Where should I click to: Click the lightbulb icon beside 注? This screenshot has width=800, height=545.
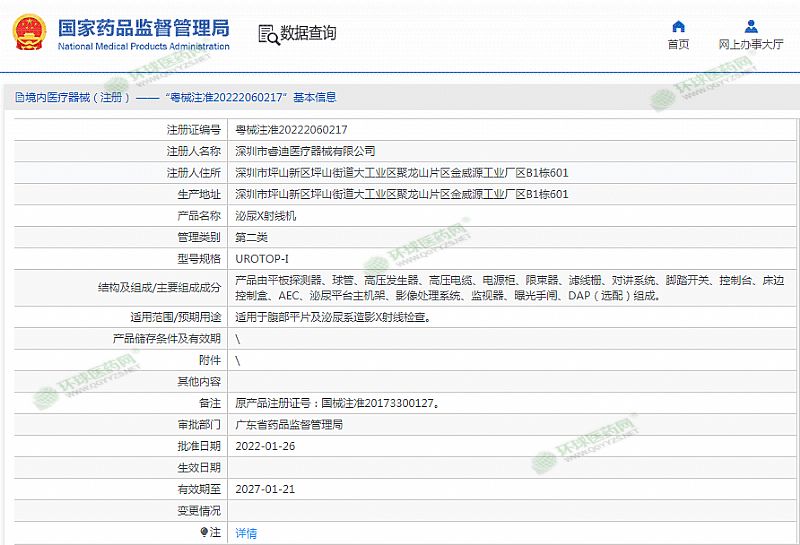click(x=204, y=533)
